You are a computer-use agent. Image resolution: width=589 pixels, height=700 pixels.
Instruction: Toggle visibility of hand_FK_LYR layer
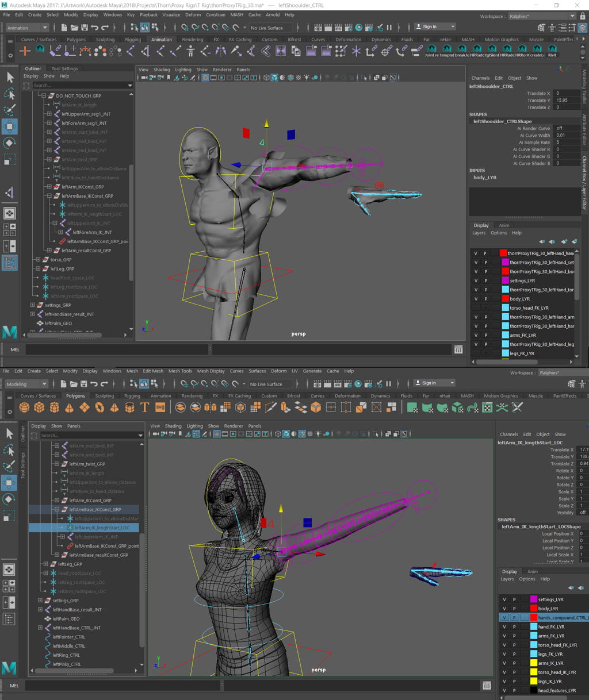(x=504, y=627)
